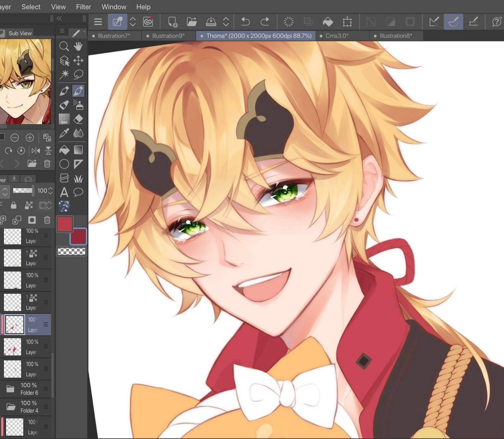The image size is (504, 439).
Task: Select the Ruler tool
Action: [x=78, y=164]
